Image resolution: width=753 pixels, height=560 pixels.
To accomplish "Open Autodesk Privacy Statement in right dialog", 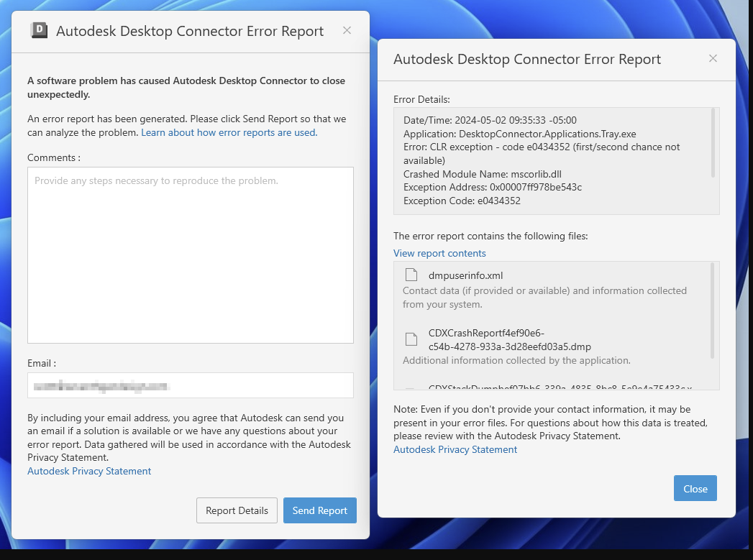I will click(x=455, y=449).
